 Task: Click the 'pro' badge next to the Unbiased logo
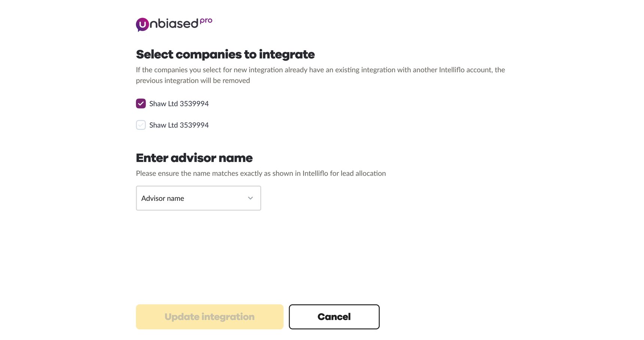click(x=206, y=21)
